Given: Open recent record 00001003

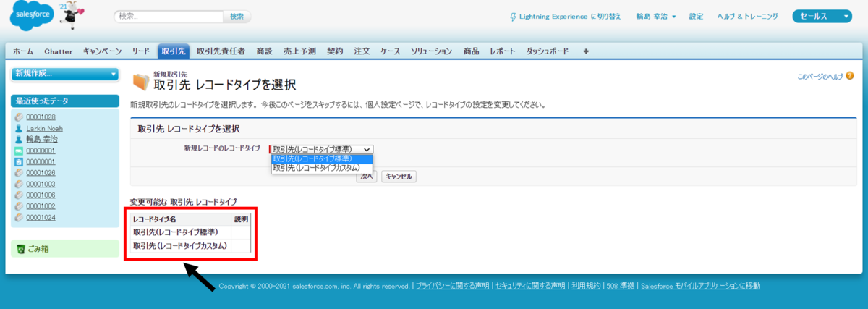Looking at the screenshot, I should [41, 184].
